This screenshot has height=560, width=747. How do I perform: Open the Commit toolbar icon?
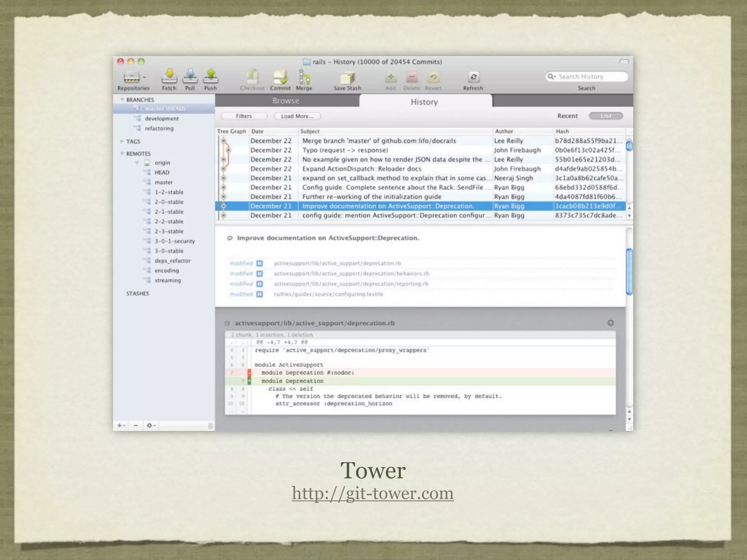pos(280,77)
